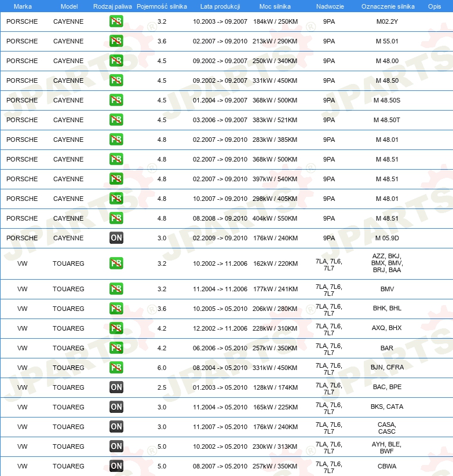Click the AYH, BLE, BWF engine codes

tap(387, 448)
